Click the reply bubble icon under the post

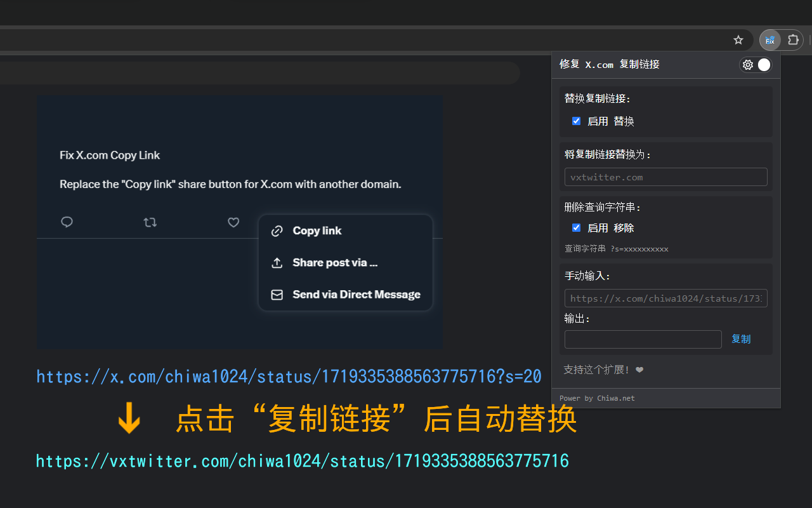coord(67,222)
